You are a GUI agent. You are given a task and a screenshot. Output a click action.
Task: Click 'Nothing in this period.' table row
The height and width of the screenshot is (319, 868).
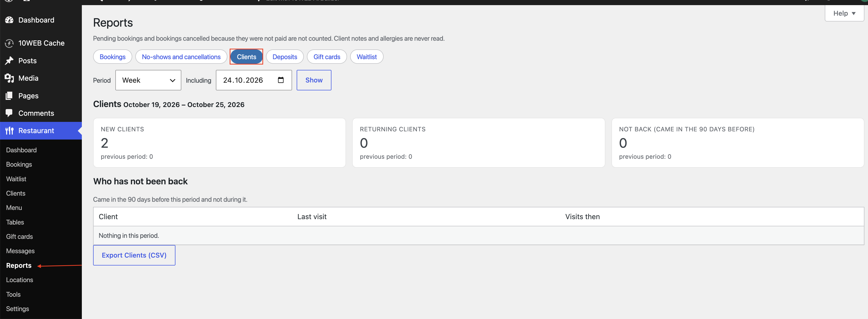[478, 235]
